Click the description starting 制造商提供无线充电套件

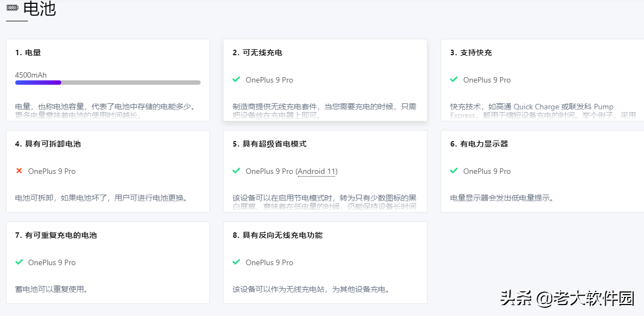[325, 111]
